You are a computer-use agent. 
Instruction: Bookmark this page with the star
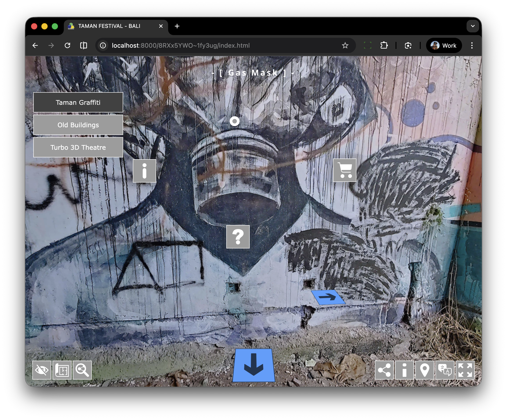345,45
